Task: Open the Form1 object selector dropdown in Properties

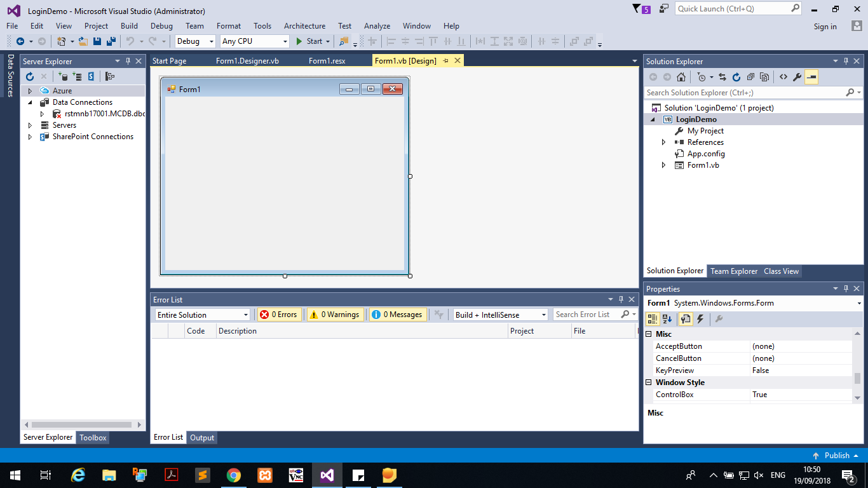Action: click(x=859, y=303)
